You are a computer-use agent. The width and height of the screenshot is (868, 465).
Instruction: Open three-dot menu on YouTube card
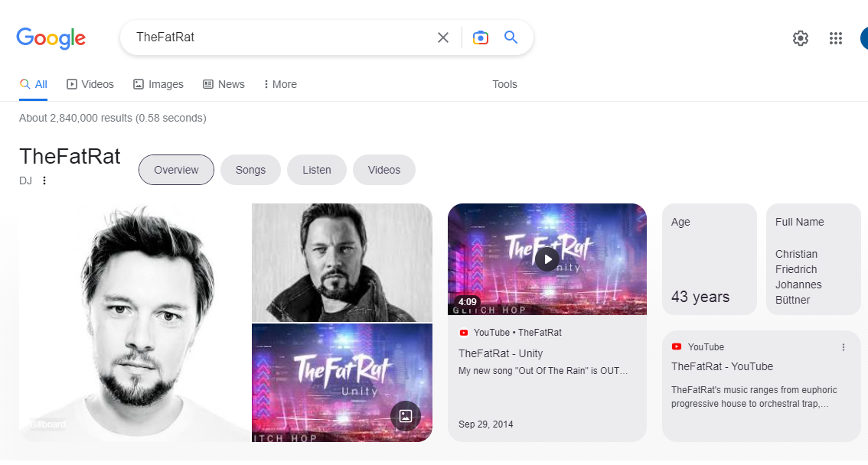click(843, 347)
